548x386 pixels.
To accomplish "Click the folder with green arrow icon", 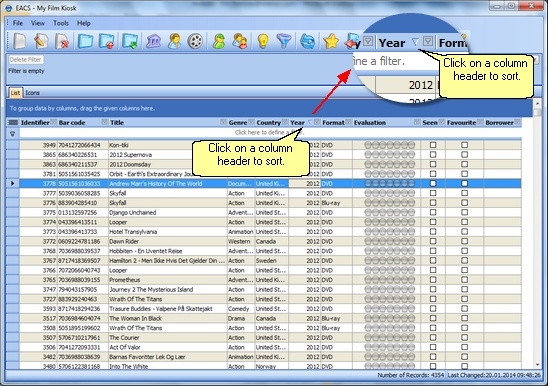I will click(x=130, y=41).
